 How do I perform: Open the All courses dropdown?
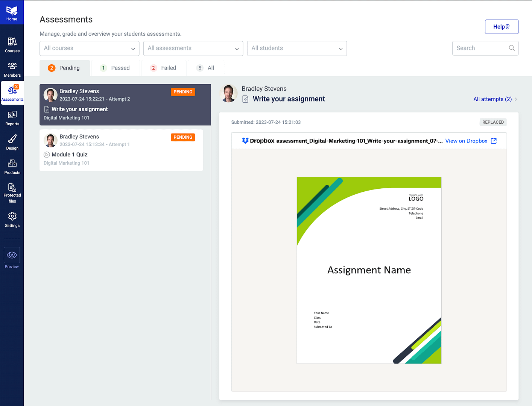click(x=89, y=48)
